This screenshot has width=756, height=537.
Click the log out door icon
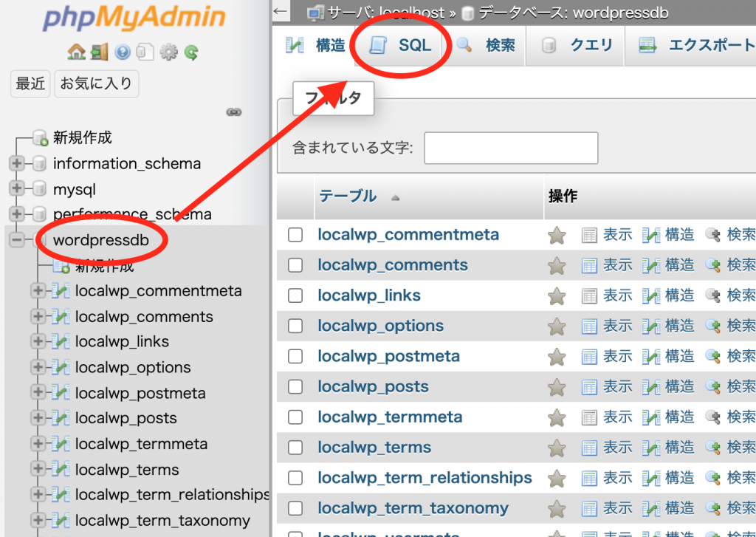tap(100, 52)
